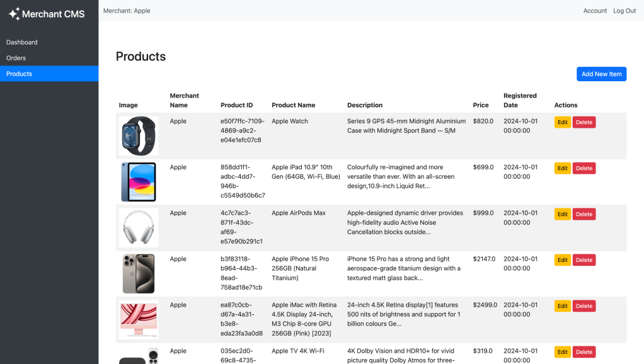Image resolution: width=644 pixels, height=364 pixels.
Task: Edit the iPhone 15 Pro product
Action: [x=562, y=260]
